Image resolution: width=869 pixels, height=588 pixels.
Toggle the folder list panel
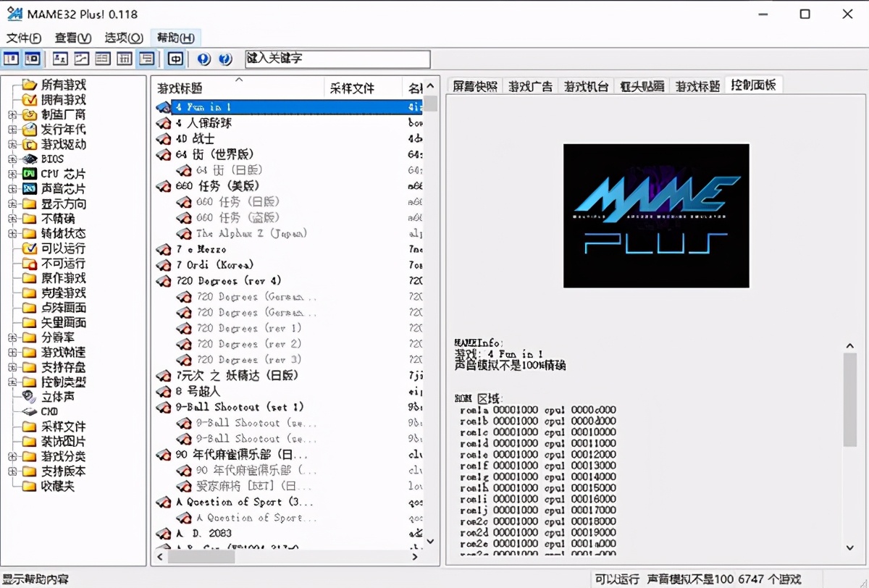11,59
